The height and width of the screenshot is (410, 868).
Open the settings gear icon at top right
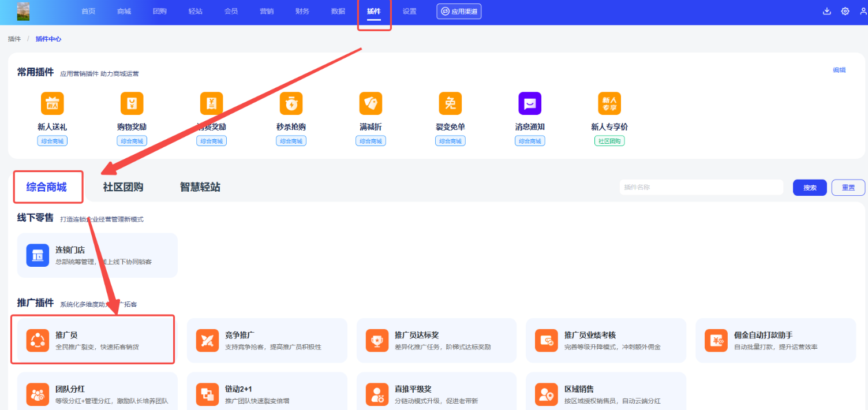pyautogui.click(x=845, y=11)
